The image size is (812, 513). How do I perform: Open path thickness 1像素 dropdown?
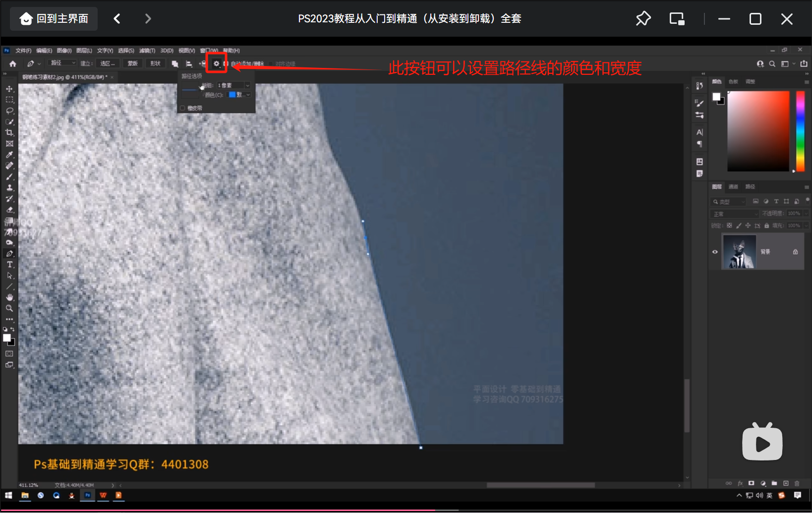[233, 85]
